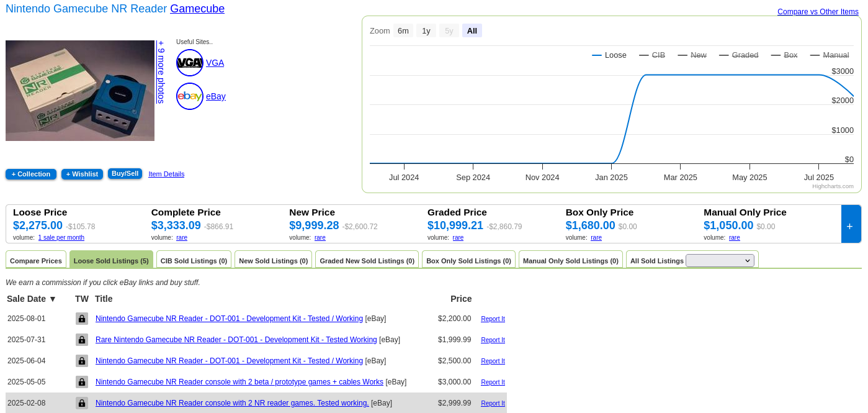Add item with + Collection button
868x413 pixels.
[x=31, y=174]
